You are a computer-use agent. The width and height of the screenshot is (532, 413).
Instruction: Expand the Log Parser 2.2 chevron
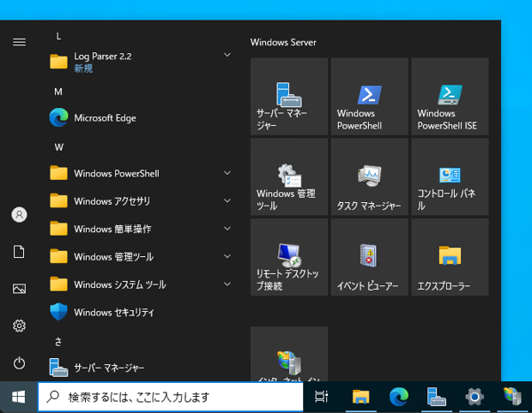click(227, 55)
